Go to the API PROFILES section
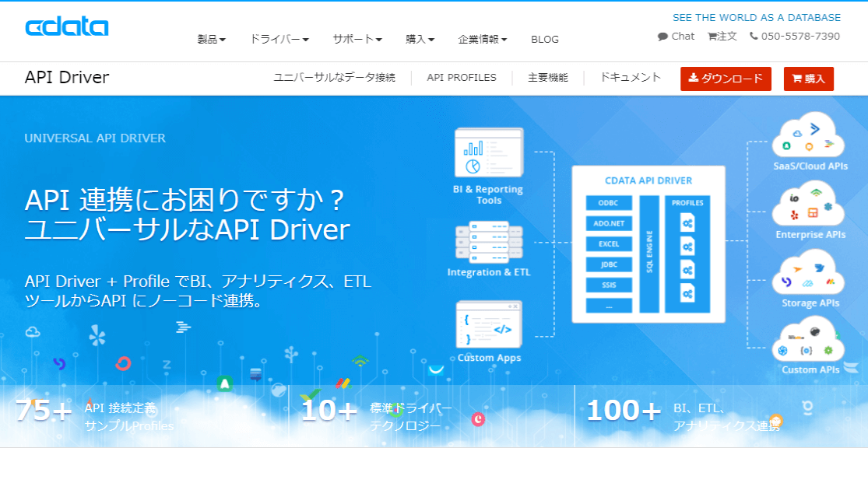 click(x=462, y=78)
